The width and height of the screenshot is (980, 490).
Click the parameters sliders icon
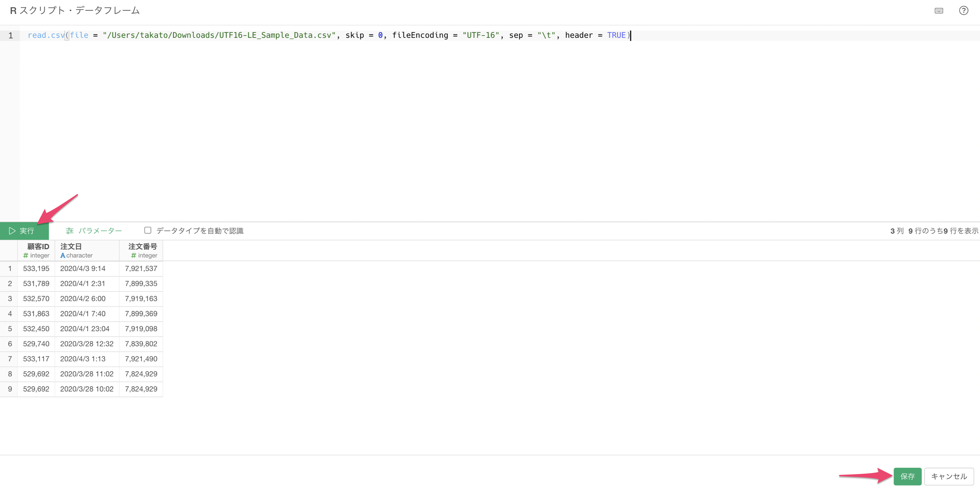69,231
